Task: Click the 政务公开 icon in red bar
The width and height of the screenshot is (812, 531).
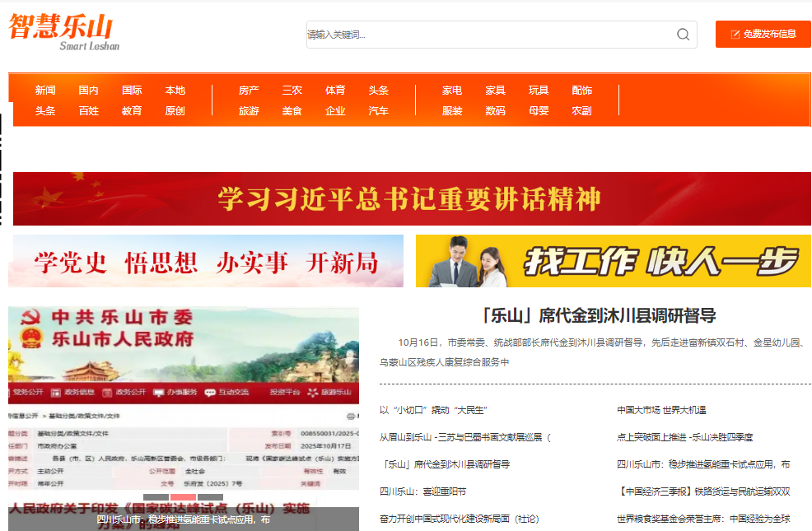Action: (x=105, y=393)
